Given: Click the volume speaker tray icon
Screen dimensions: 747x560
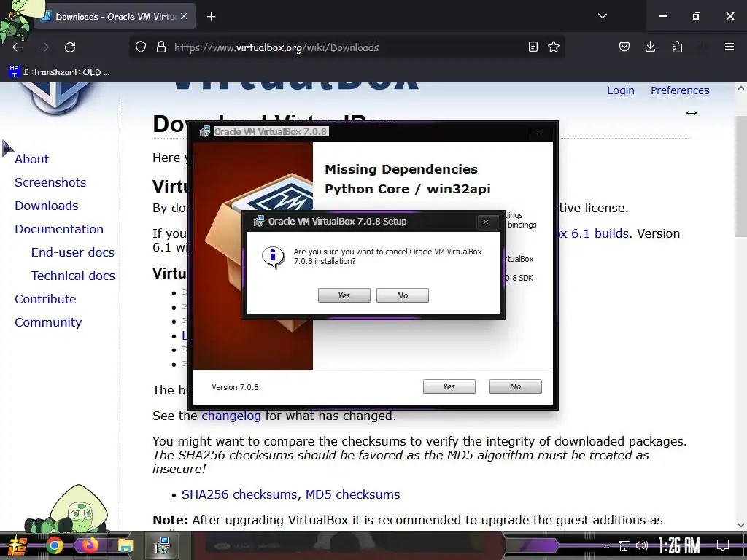Looking at the screenshot, I should 642,545.
